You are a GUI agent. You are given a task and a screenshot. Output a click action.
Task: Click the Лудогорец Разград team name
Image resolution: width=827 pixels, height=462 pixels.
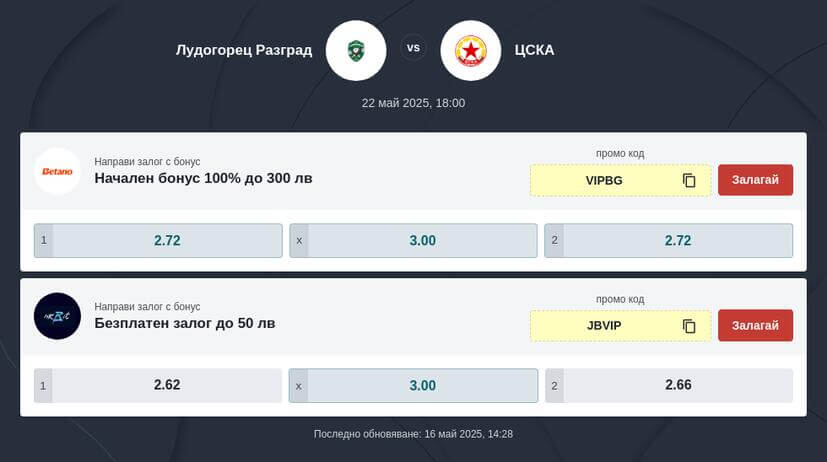click(244, 50)
